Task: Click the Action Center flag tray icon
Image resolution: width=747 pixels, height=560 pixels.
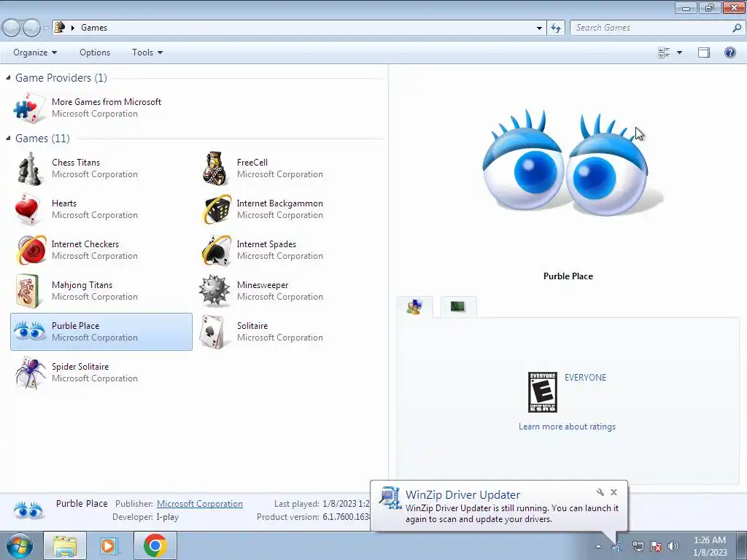Action: pos(656,546)
